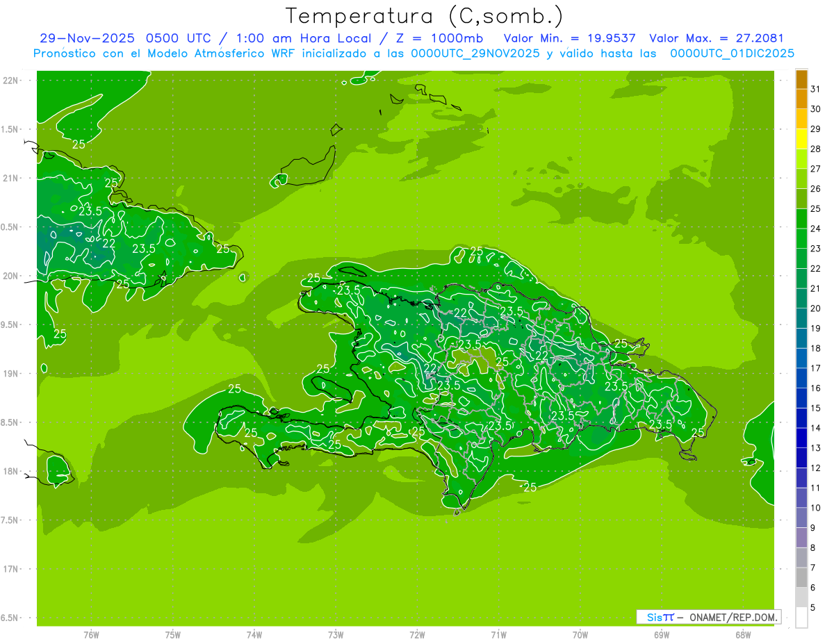The height and width of the screenshot is (644, 834).
Task: Click the "Temperatura (C,somb.)" map title
Action: click(425, 15)
